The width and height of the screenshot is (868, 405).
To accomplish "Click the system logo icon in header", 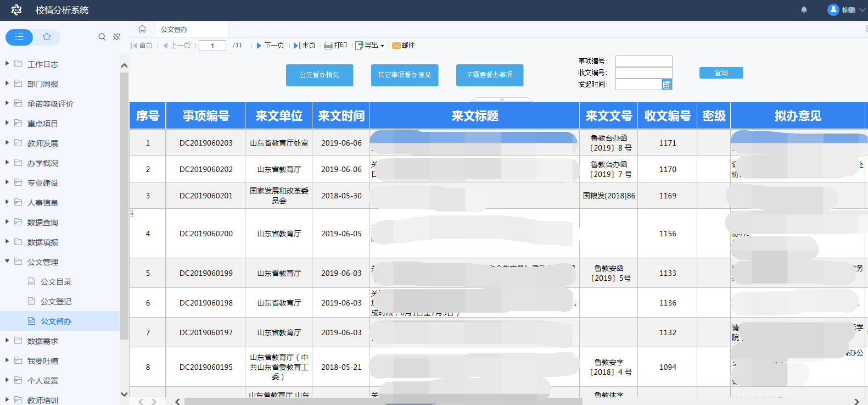I will coord(16,10).
